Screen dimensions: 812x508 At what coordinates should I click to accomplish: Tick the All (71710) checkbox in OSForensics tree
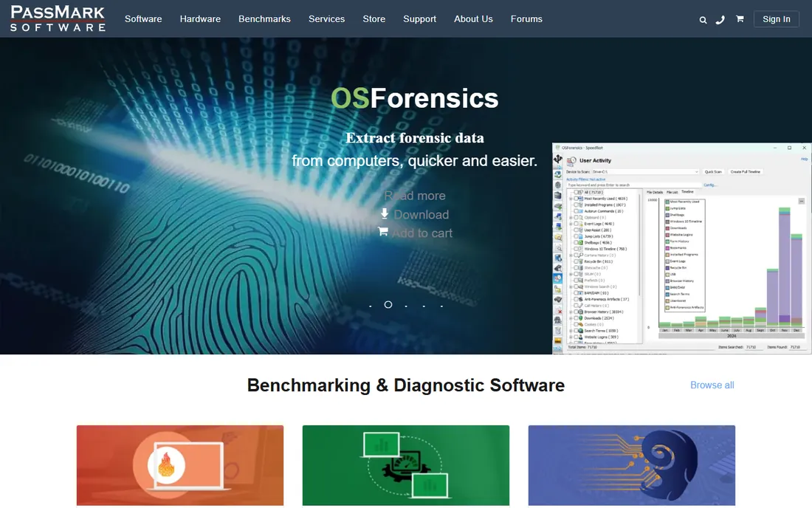(x=576, y=192)
